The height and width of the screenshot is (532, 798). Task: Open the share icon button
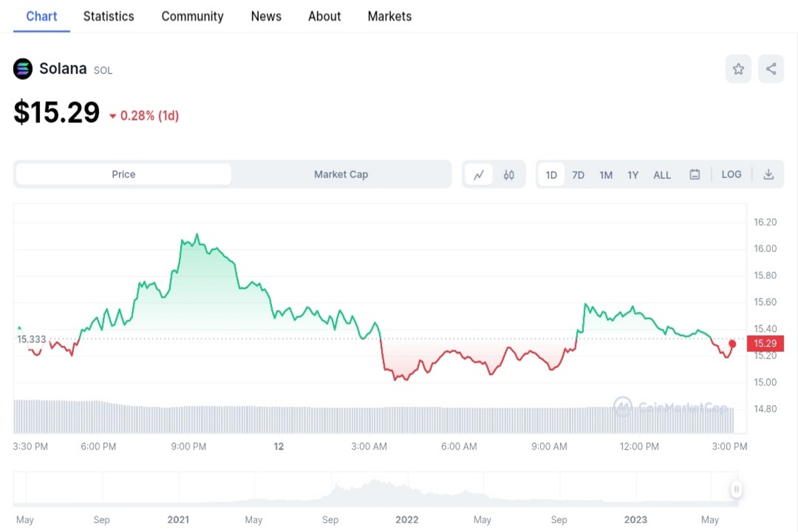771,69
